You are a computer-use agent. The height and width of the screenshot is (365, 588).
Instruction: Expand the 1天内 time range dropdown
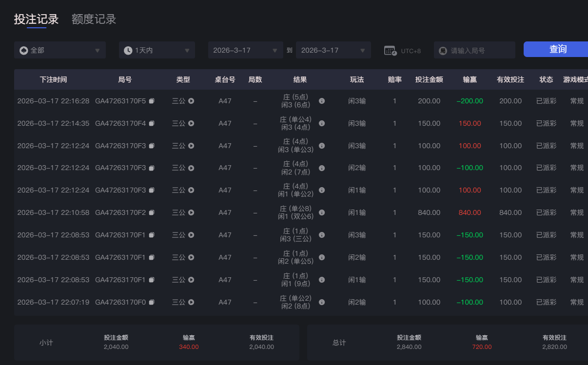click(x=157, y=50)
